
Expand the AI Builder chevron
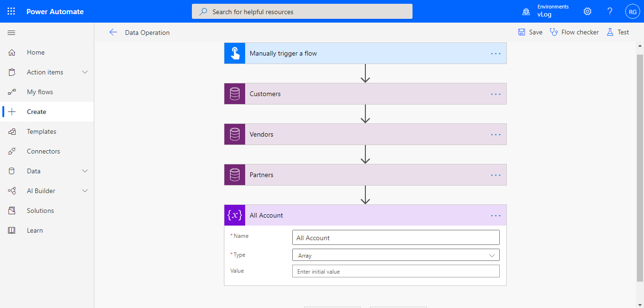(x=85, y=191)
